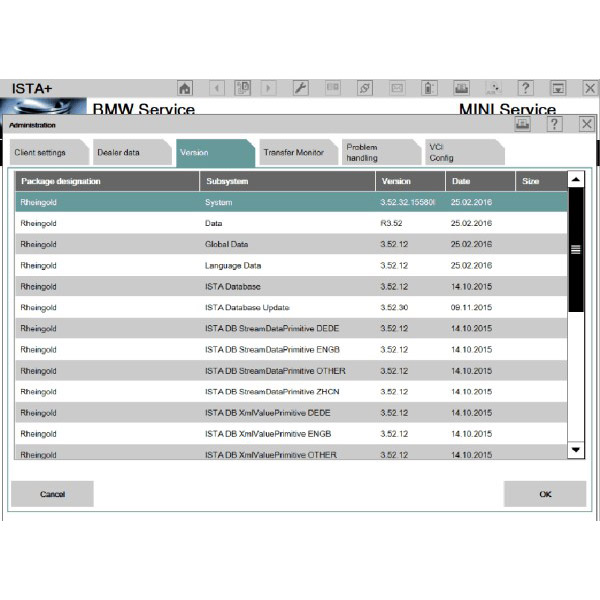Click scroll down arrow of version list
Screen dimensions: 600x600
575,450
